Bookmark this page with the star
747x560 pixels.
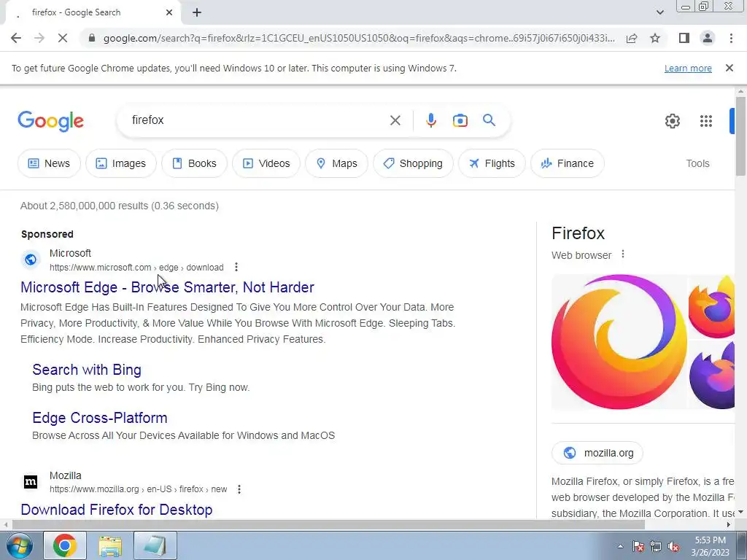click(655, 38)
